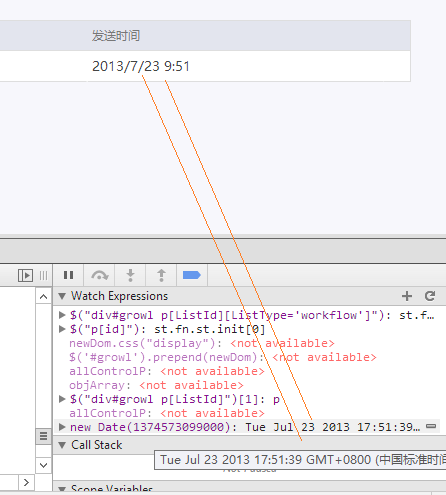Collapse the Call Stack section
This screenshot has height=495, width=446.
click(x=62, y=445)
